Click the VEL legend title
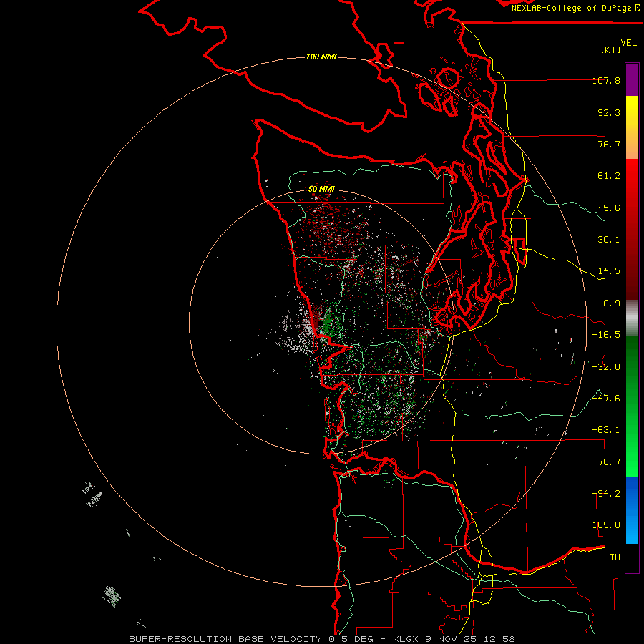 point(628,43)
